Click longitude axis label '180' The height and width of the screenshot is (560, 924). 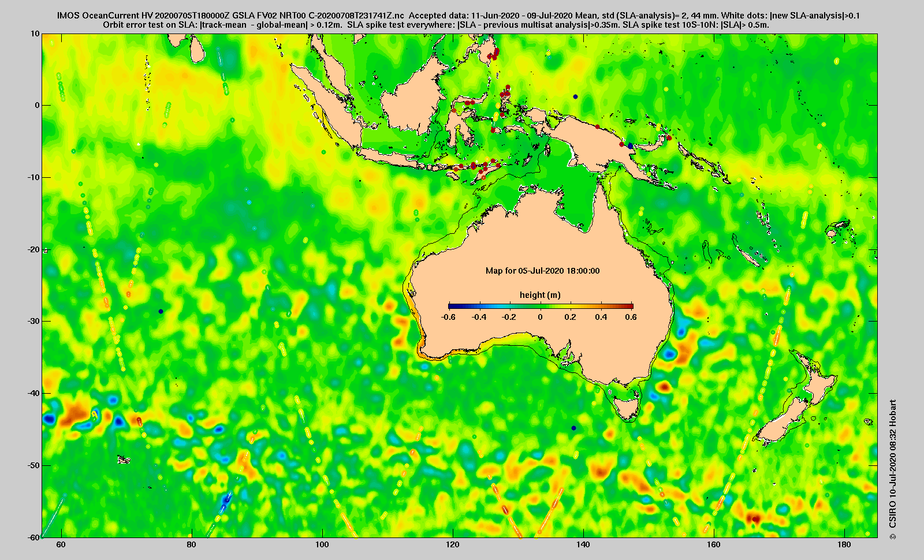click(844, 544)
